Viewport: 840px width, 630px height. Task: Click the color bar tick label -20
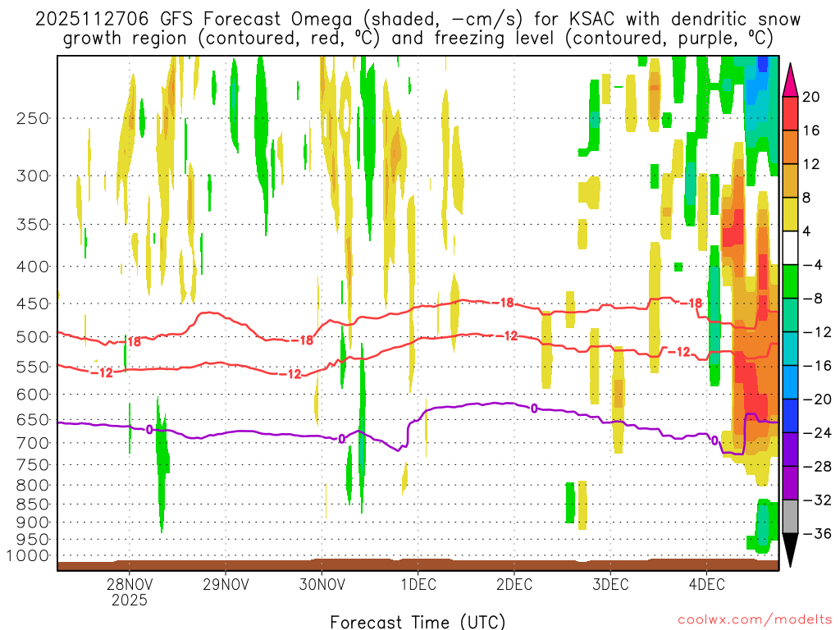tap(816, 399)
